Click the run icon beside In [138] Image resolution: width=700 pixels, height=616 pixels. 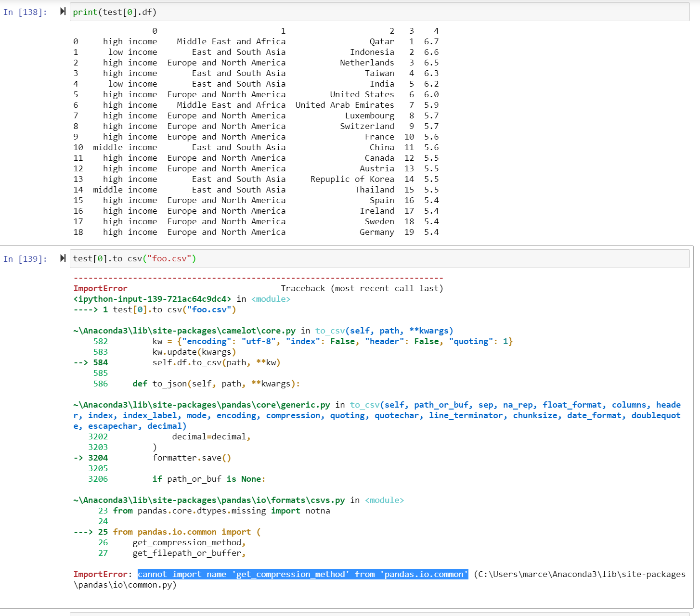click(63, 12)
